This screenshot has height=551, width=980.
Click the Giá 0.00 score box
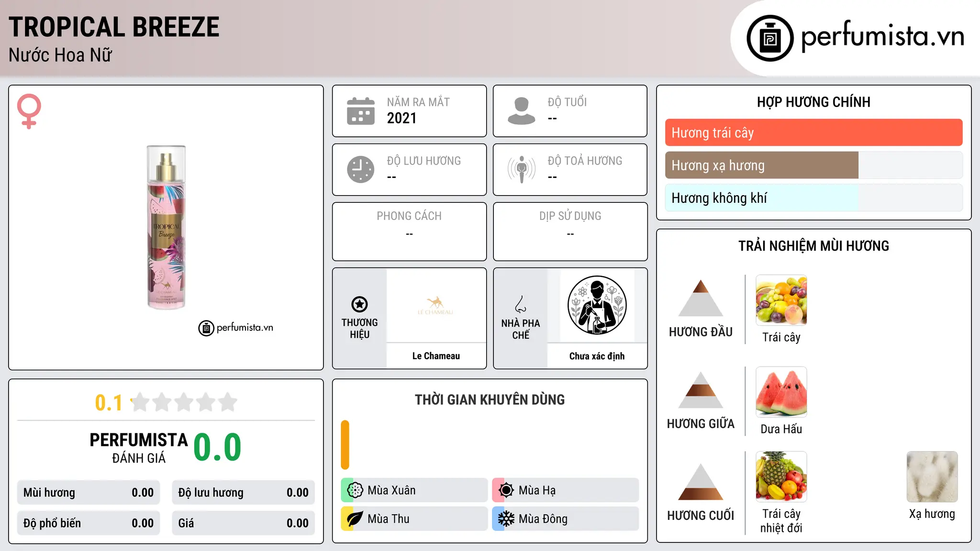[x=244, y=523]
